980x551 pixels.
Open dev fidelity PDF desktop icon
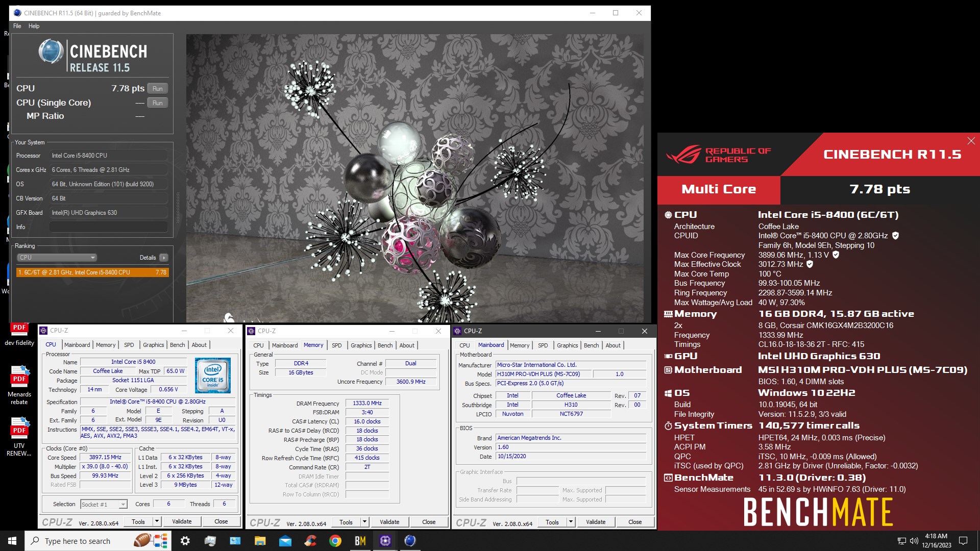19,334
